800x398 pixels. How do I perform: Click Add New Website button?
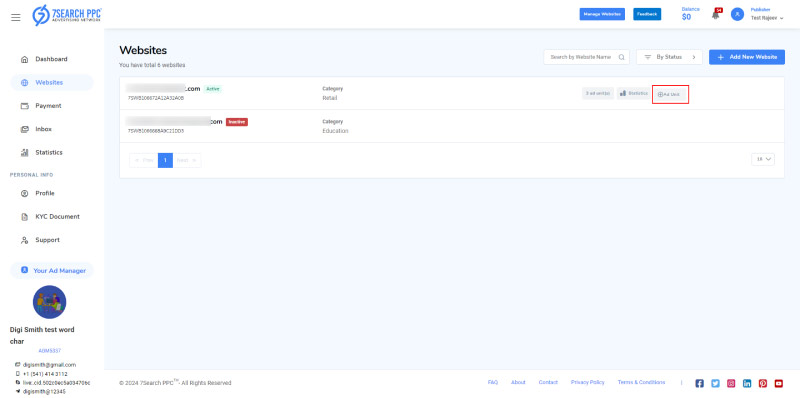pyautogui.click(x=747, y=57)
